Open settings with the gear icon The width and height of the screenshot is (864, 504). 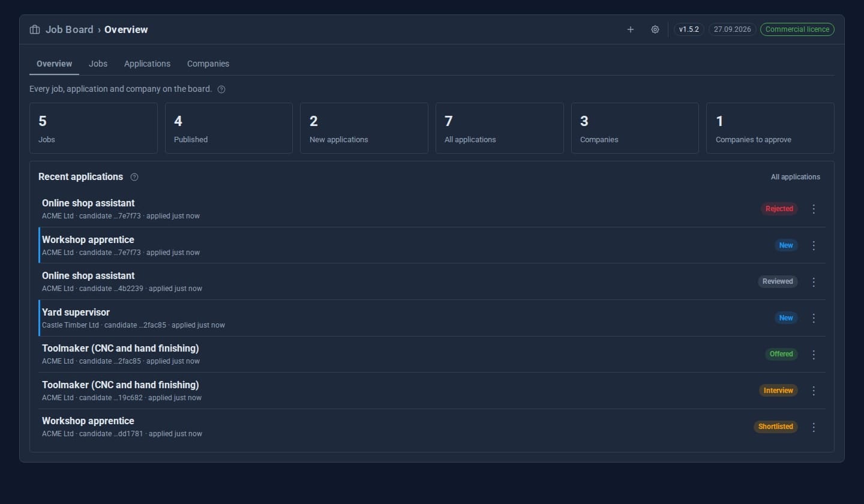tap(655, 29)
